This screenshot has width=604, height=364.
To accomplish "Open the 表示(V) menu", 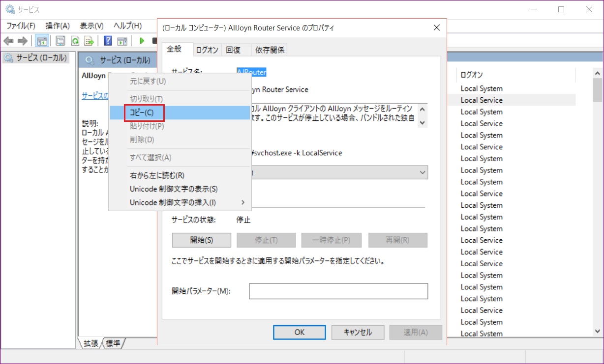I will [x=91, y=26].
